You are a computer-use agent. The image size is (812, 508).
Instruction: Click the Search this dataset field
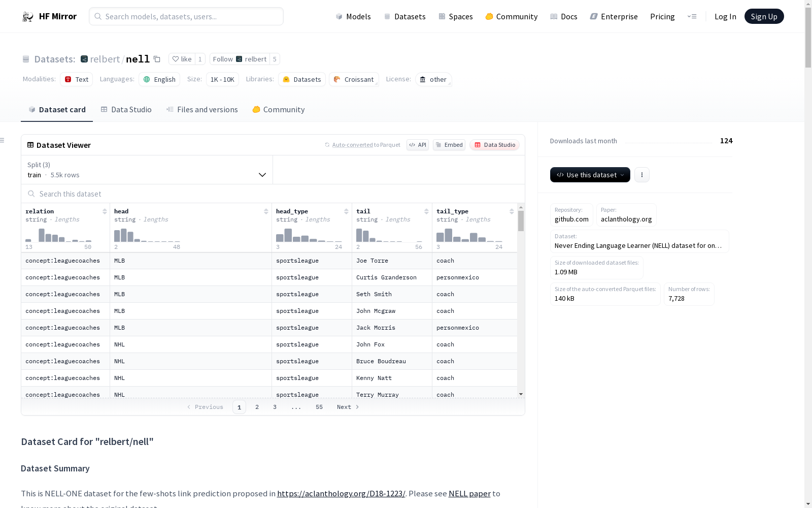coord(273,194)
